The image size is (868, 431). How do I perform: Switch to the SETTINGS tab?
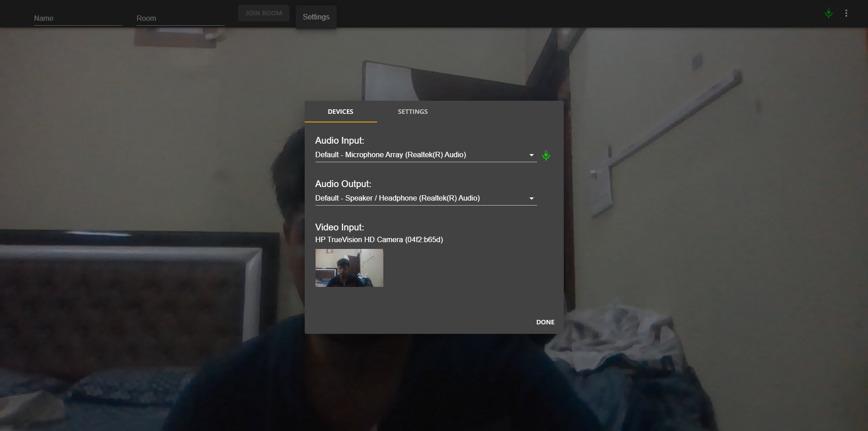pos(412,112)
